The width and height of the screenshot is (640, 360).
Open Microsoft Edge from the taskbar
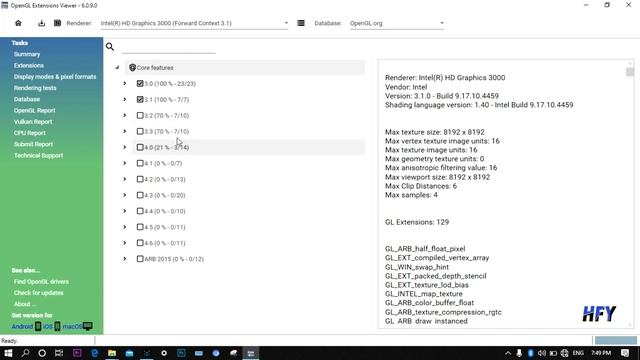(95, 353)
